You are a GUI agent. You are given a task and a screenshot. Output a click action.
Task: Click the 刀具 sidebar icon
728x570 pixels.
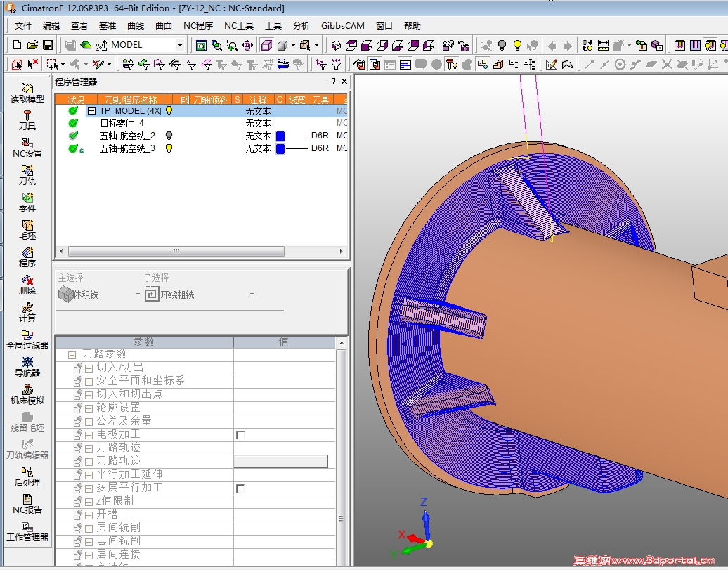click(27, 120)
